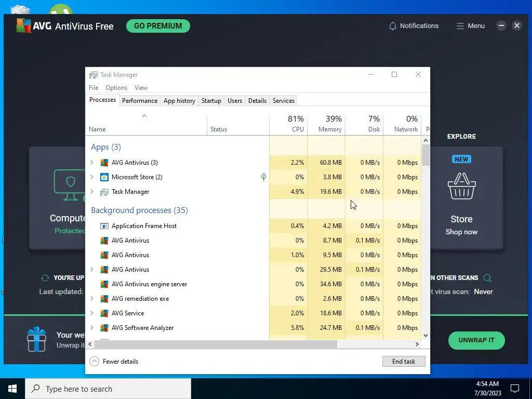Sort by the Network column header
Screen dimensions: 532x399
point(403,124)
